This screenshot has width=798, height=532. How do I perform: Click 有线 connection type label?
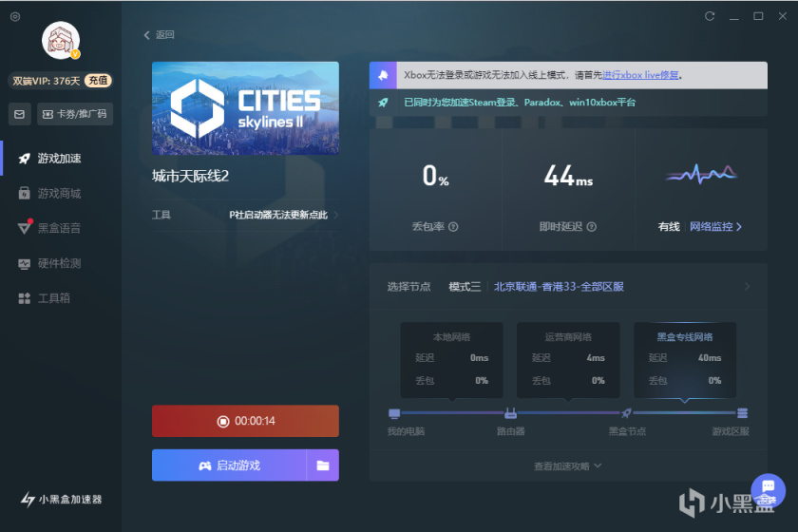669,227
